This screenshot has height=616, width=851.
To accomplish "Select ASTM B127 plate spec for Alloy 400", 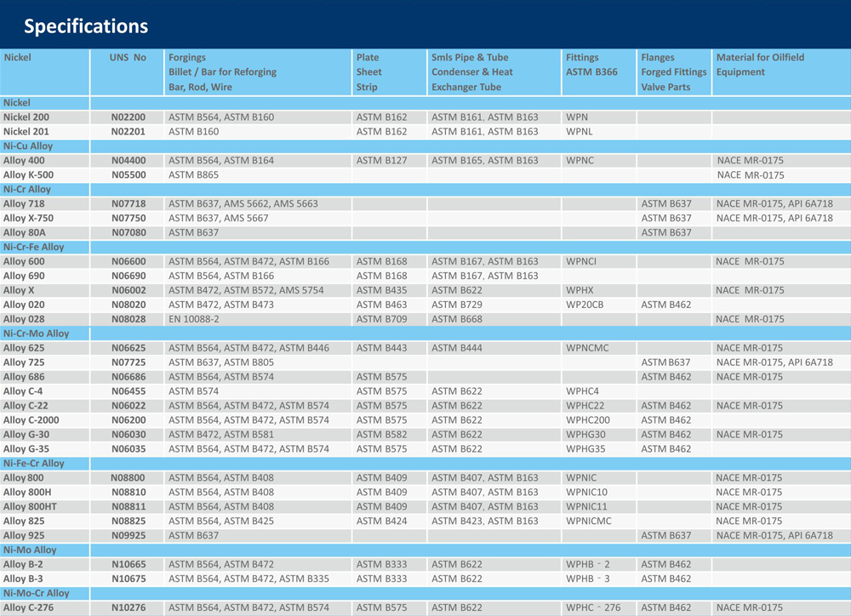I will click(x=381, y=161).
